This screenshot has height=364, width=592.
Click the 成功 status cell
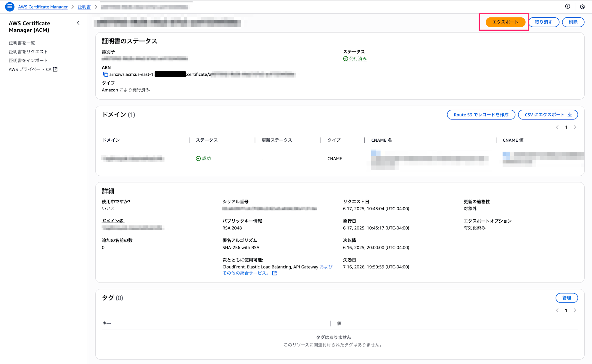pyautogui.click(x=206, y=158)
